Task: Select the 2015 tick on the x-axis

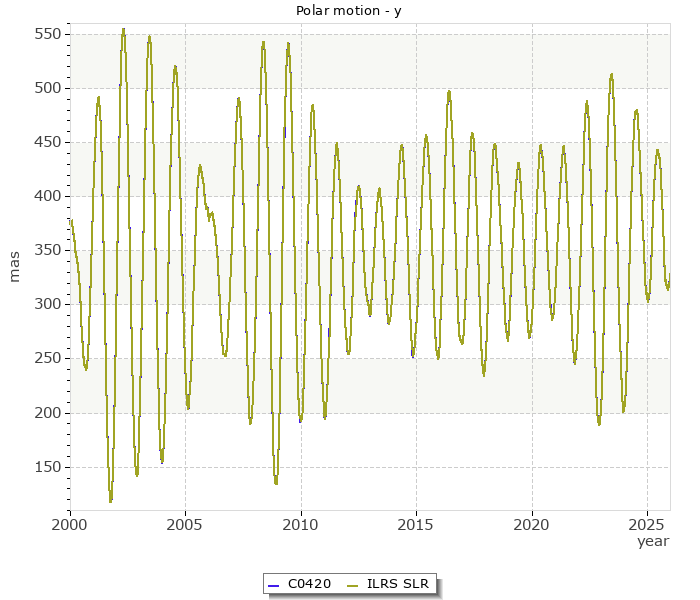Action: coord(416,523)
